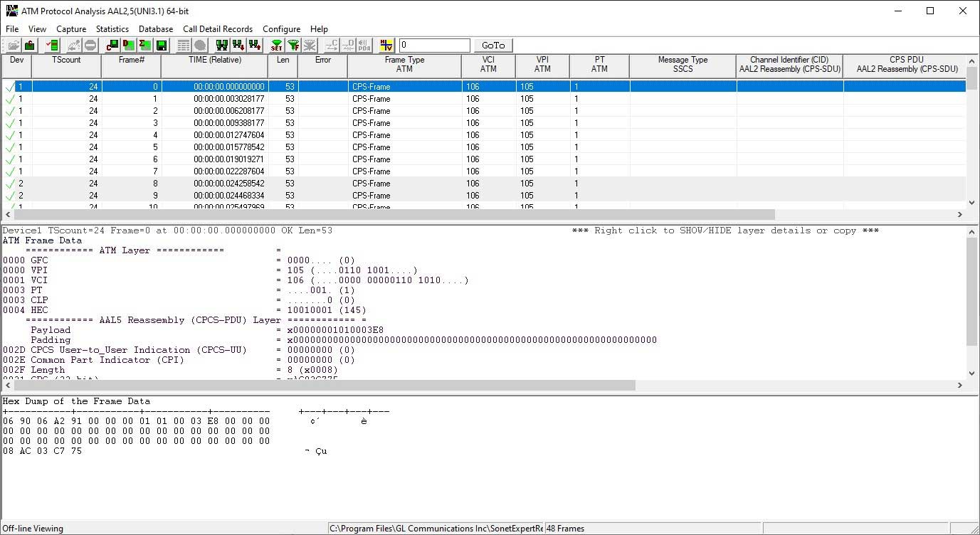This screenshot has height=535, width=980.
Task: Click the grey table grid toolbar icon
Action: click(x=184, y=46)
